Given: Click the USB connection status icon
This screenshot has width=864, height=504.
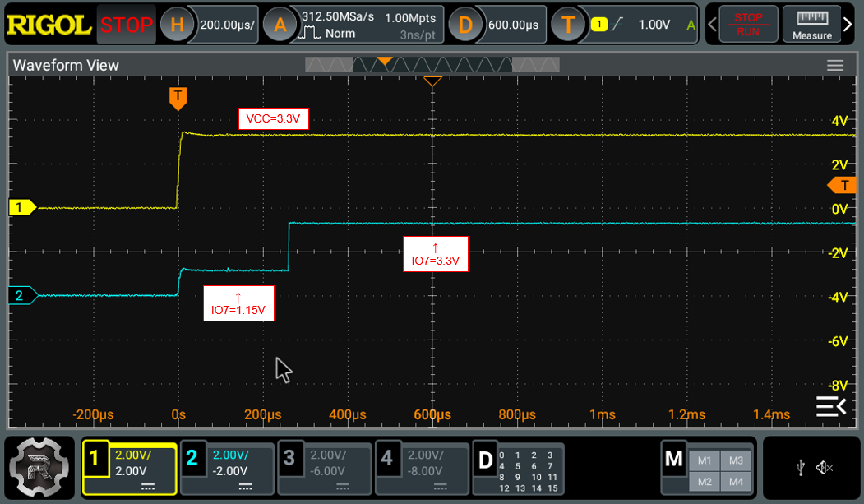Looking at the screenshot, I should (x=801, y=468).
